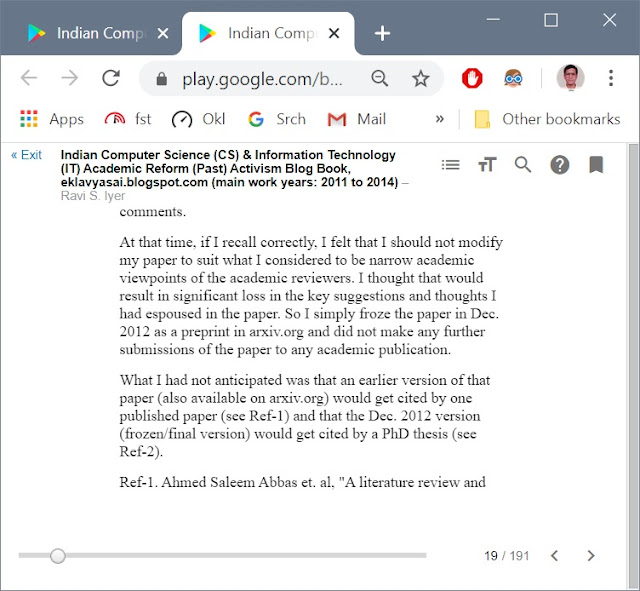Open the glasses face extension icon
The width and height of the screenshot is (640, 591).
tap(513, 78)
